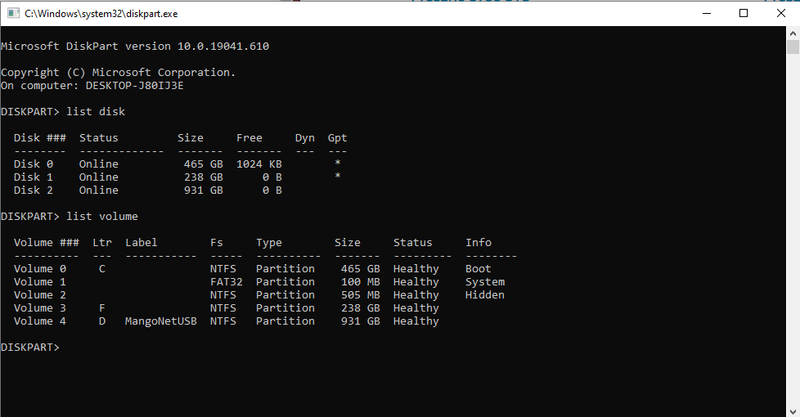Click Disk 1's Gpt asterisk
This screenshot has width=800, height=417.
pyautogui.click(x=337, y=176)
